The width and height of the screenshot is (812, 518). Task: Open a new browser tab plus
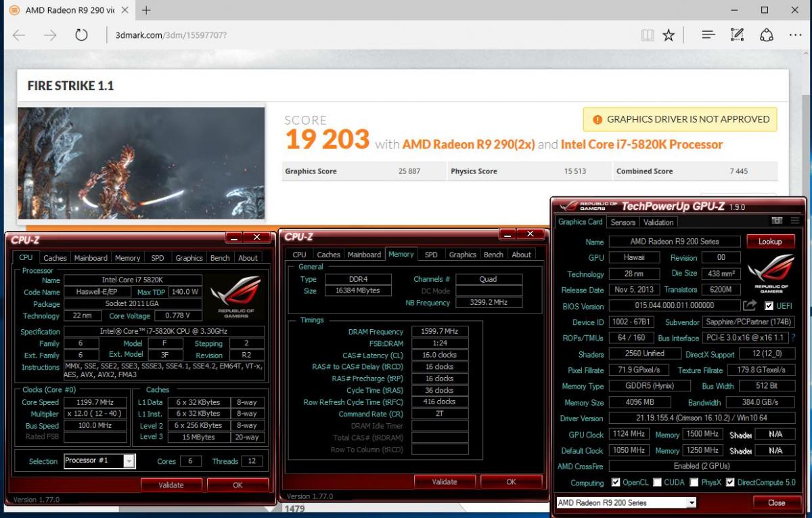146,10
